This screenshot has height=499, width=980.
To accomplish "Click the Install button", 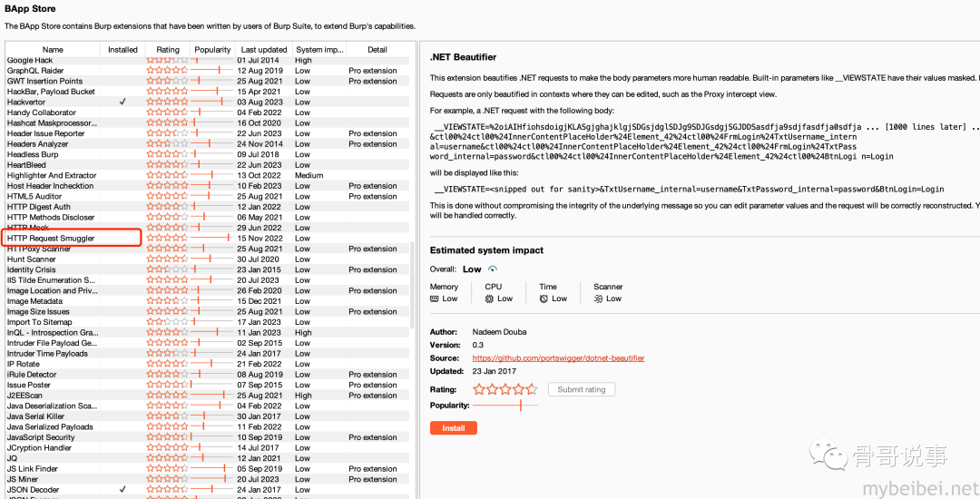I will pyautogui.click(x=453, y=428).
